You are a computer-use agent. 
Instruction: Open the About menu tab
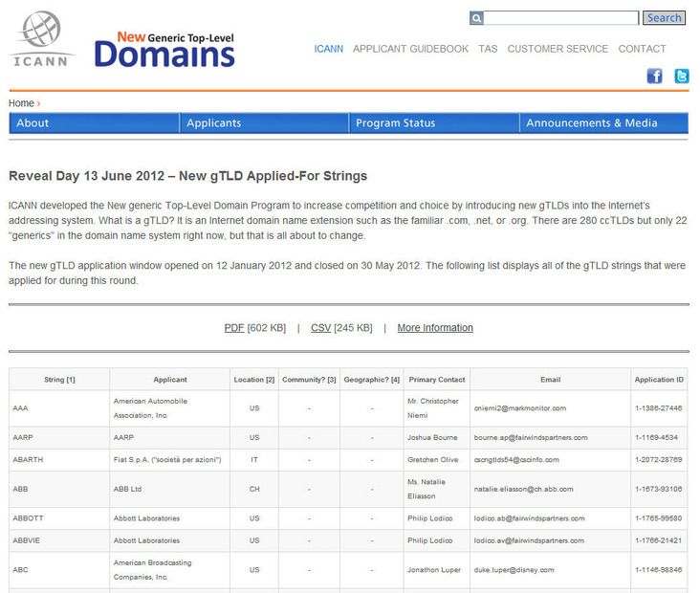[95, 122]
